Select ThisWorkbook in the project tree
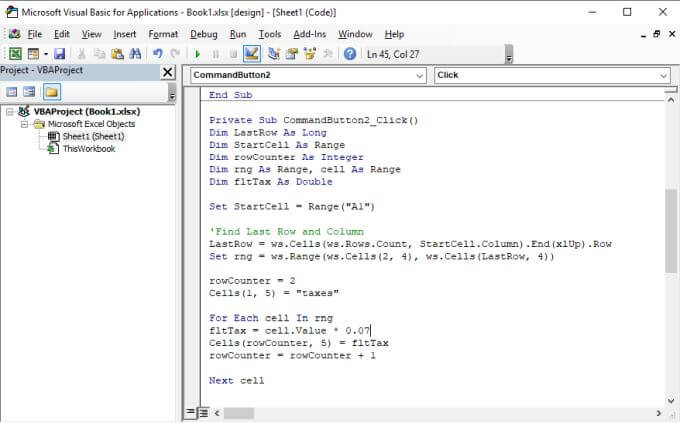 [x=88, y=149]
